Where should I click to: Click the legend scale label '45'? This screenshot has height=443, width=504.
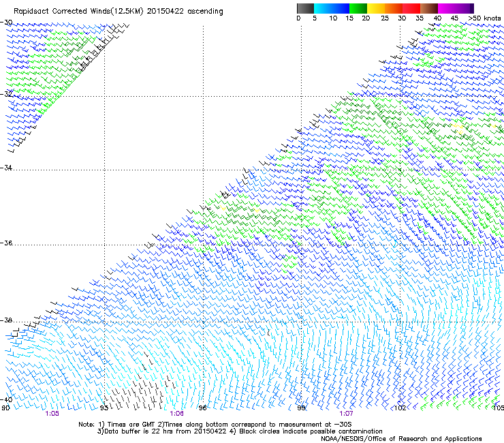point(454,18)
